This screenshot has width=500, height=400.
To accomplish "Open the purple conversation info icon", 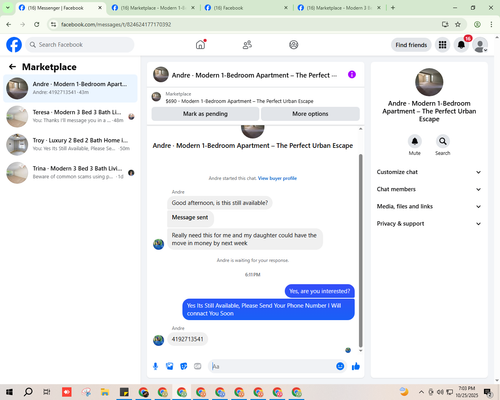I will click(x=352, y=74).
